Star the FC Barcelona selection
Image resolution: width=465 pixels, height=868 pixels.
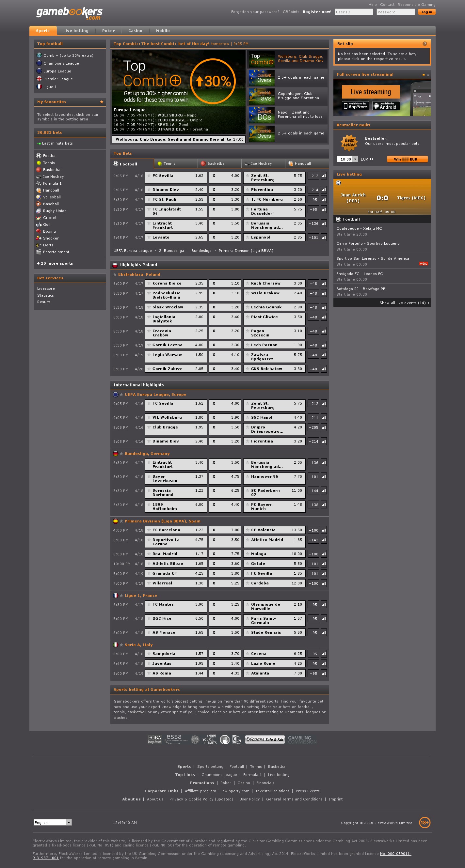point(149,530)
